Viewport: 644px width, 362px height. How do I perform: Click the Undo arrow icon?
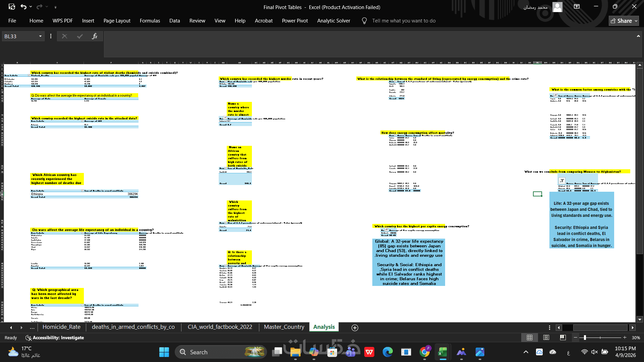click(x=23, y=7)
